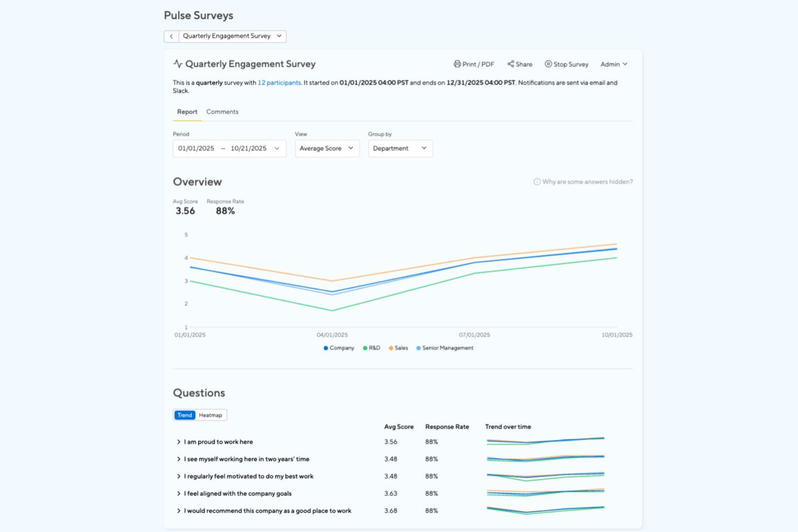Open the 12 participants link
Image resolution: width=798 pixels, height=532 pixels.
279,83
